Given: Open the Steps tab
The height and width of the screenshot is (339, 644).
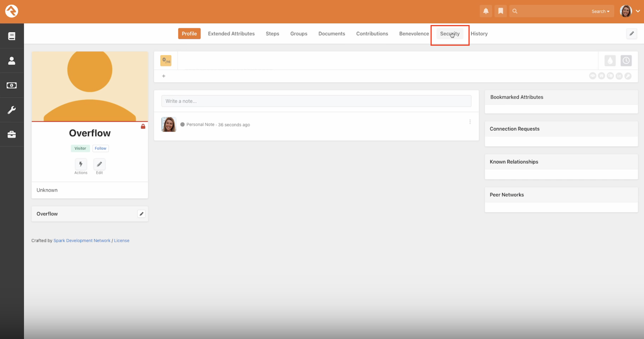Looking at the screenshot, I should [272, 33].
